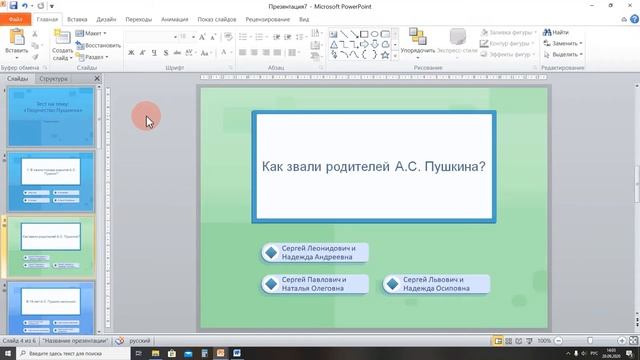The image size is (640, 360).
Task: Click Find (Найти) button
Action: [x=556, y=32]
